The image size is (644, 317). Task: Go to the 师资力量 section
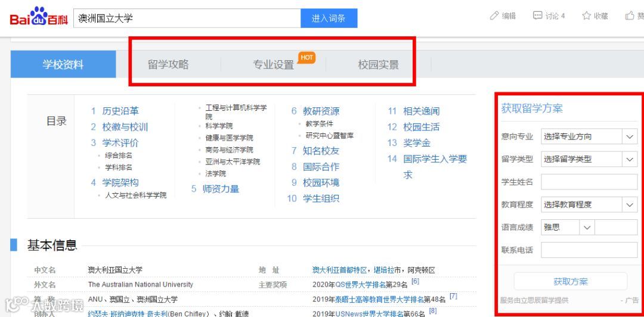[221, 189]
